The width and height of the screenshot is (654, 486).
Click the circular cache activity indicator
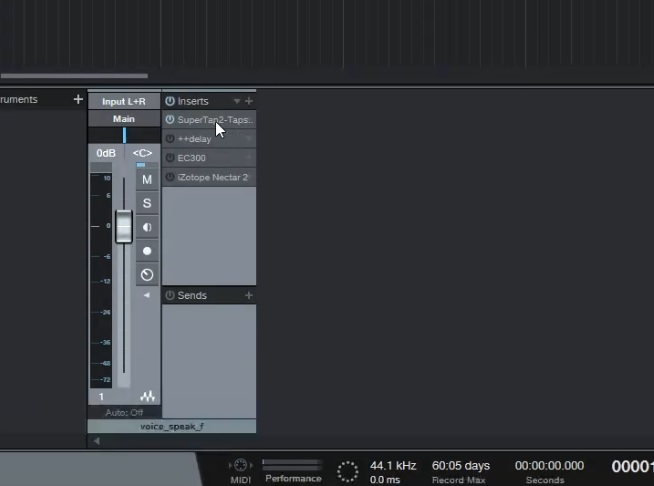coord(347,471)
